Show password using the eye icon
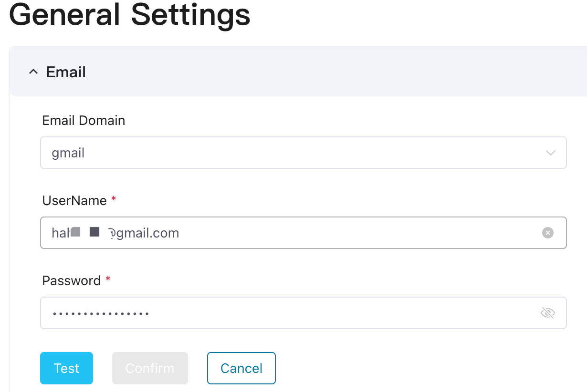The width and height of the screenshot is (587, 392). click(x=547, y=313)
